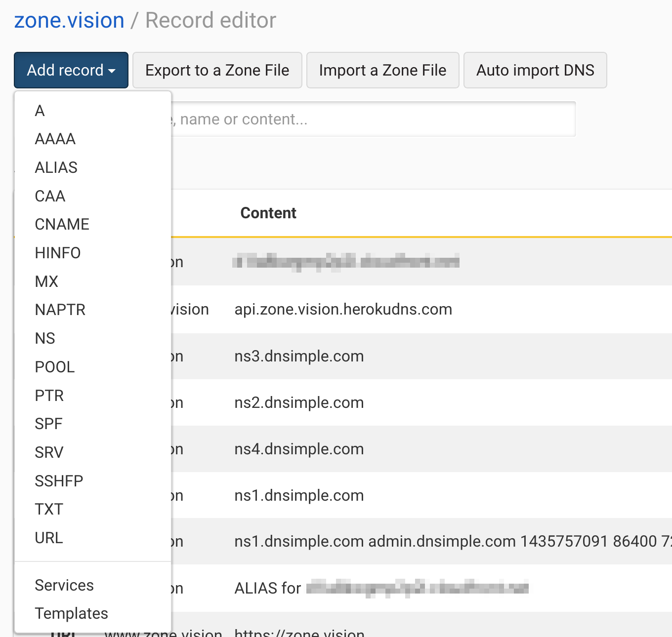
Task: Pick the NAPTR menu entry
Action: pyautogui.click(x=60, y=310)
